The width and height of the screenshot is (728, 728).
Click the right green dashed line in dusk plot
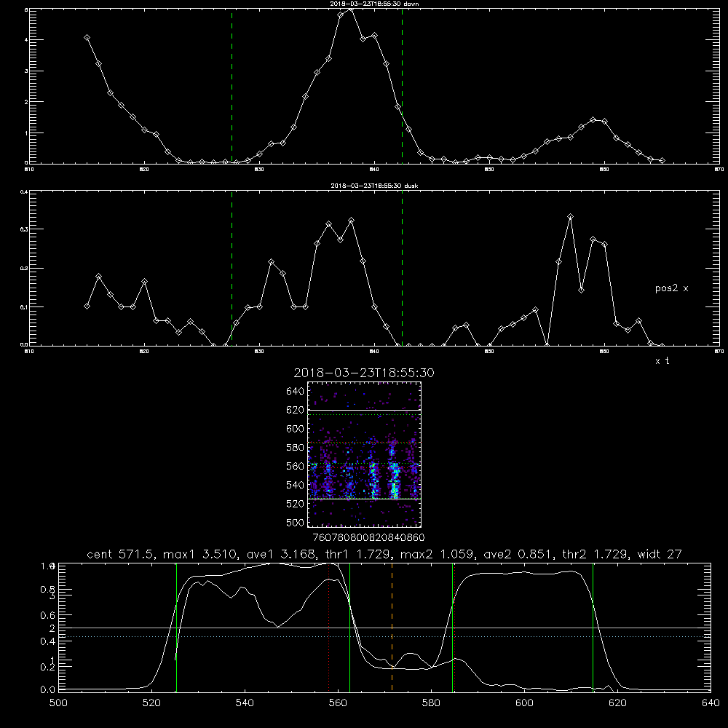(402, 268)
